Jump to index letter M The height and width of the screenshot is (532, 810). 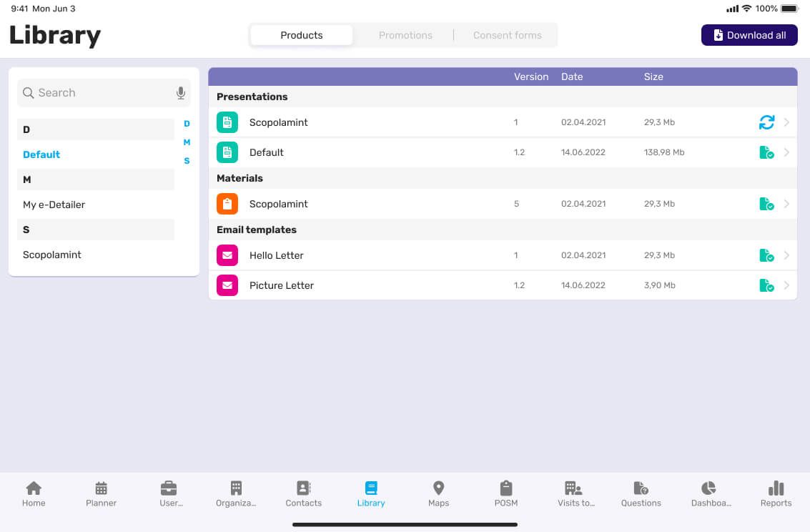(x=187, y=142)
